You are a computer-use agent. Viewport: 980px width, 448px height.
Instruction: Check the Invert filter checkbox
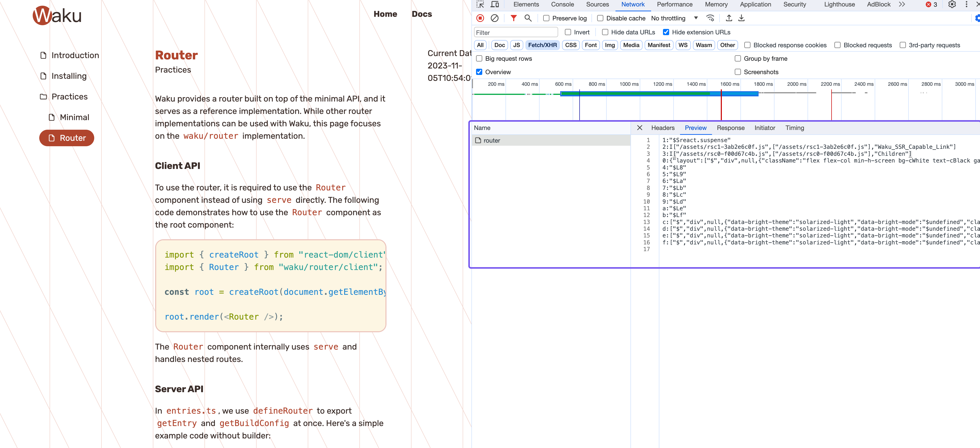[x=568, y=32]
